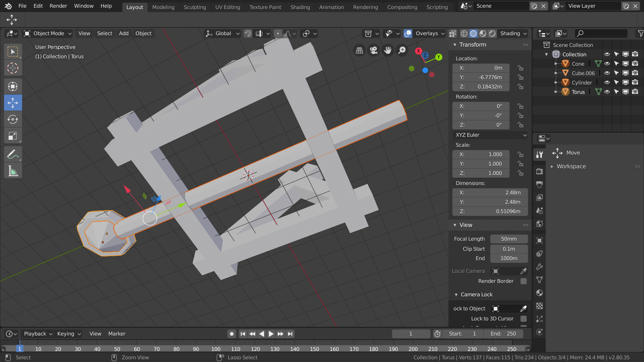The image size is (644, 362).
Task: Toggle lock on Location X
Action: coord(520,68)
